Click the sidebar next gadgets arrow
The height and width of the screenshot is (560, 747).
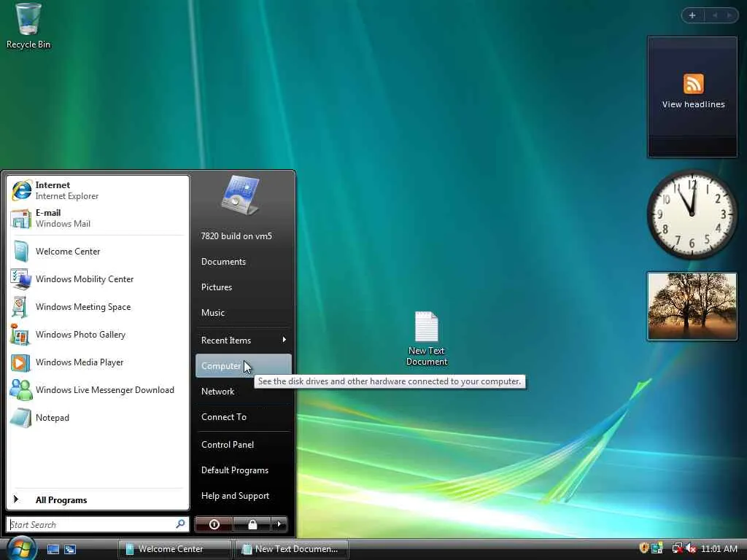729,15
